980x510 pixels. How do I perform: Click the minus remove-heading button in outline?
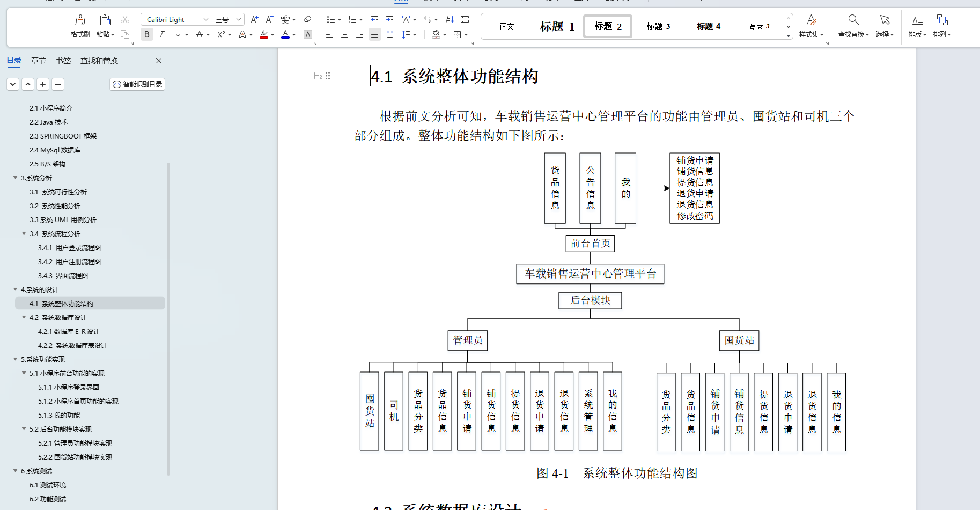point(58,84)
